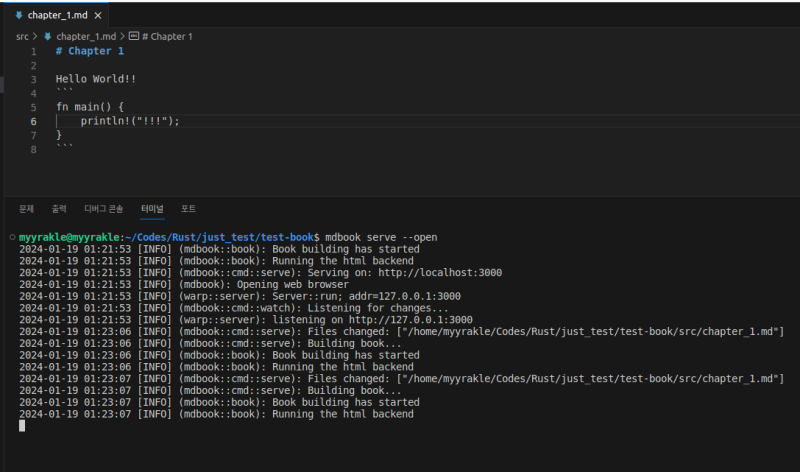
Task: Show the 디버그 콘솔 (Debug Console) tab
Action: (104, 209)
